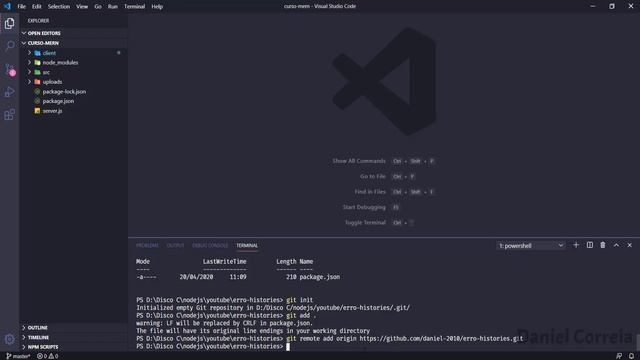The height and width of the screenshot is (360, 640).
Task: Open the Run menu
Action: click(113, 7)
